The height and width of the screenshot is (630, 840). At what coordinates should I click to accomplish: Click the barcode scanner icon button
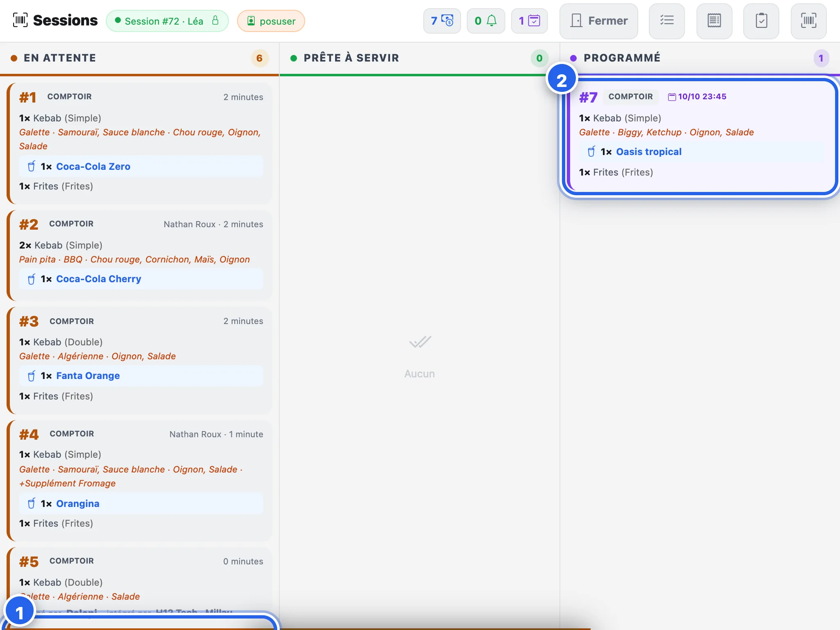click(808, 21)
